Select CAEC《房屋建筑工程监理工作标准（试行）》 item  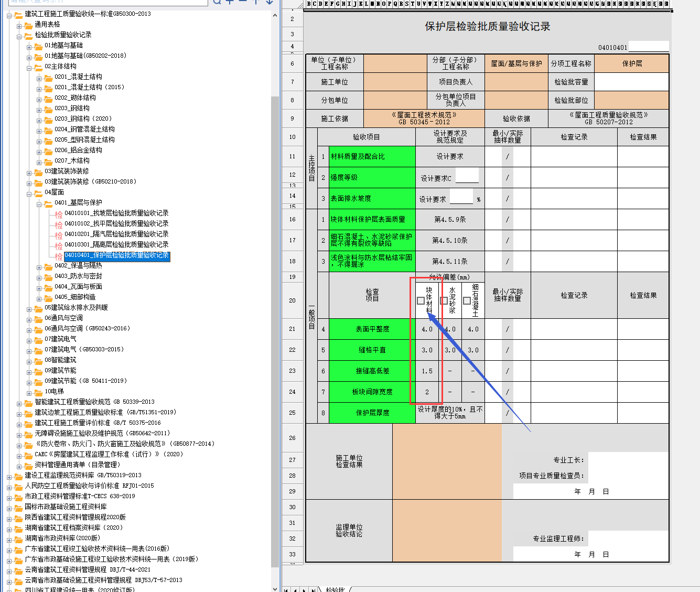tap(109, 455)
